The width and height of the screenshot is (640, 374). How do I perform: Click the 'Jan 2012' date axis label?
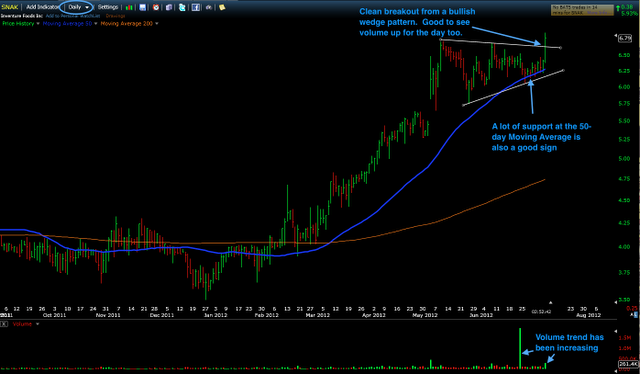[215, 315]
